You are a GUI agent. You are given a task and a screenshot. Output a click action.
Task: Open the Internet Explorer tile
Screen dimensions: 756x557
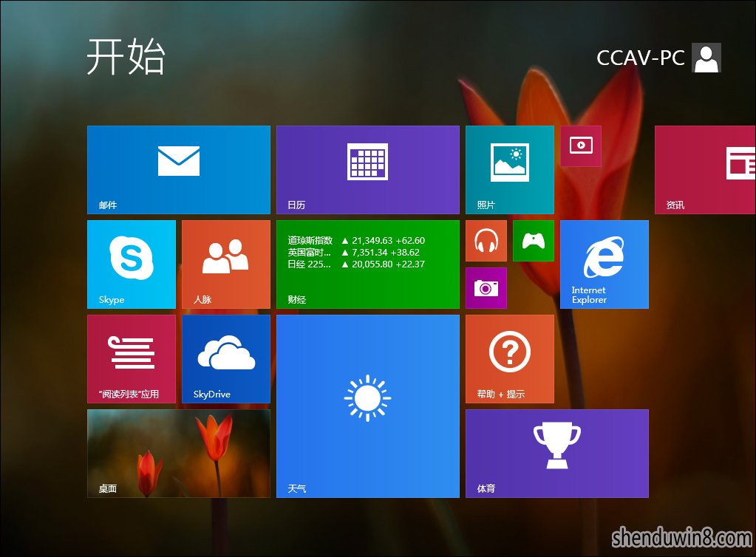(x=605, y=264)
